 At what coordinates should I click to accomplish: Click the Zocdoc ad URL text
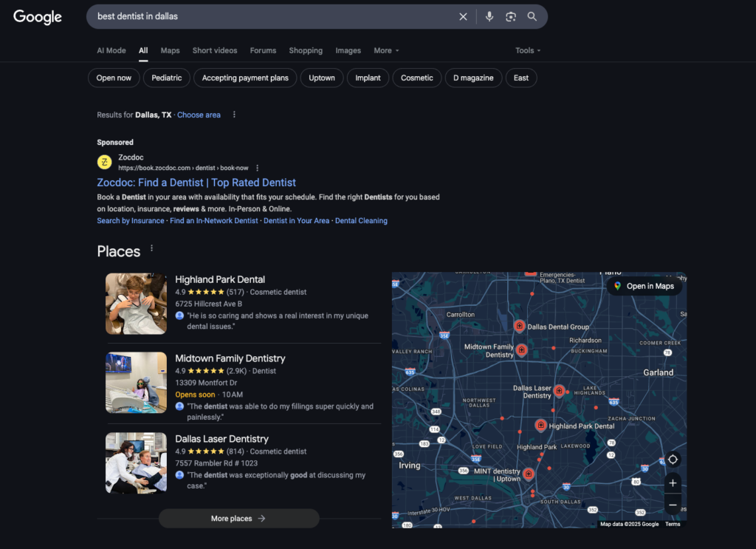coord(183,168)
